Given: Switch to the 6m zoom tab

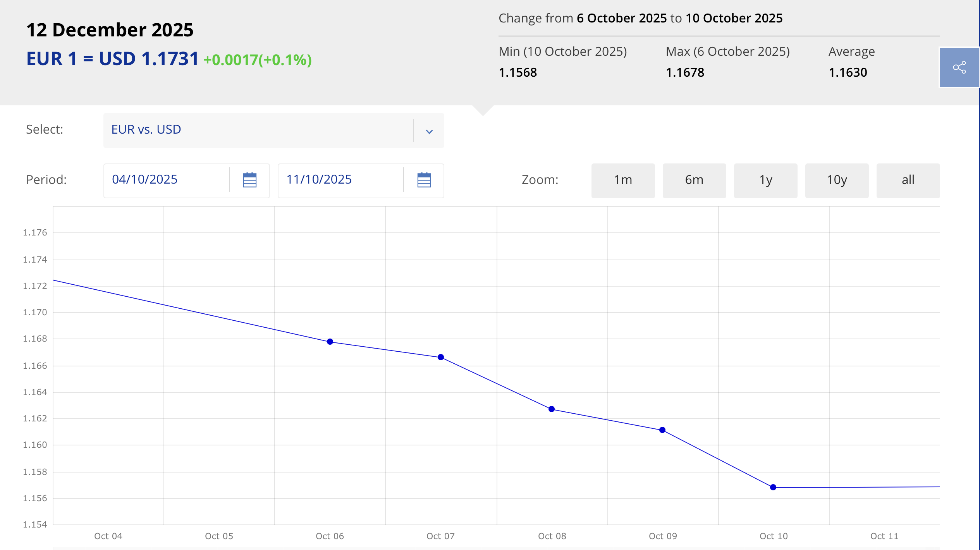Looking at the screenshot, I should (694, 180).
